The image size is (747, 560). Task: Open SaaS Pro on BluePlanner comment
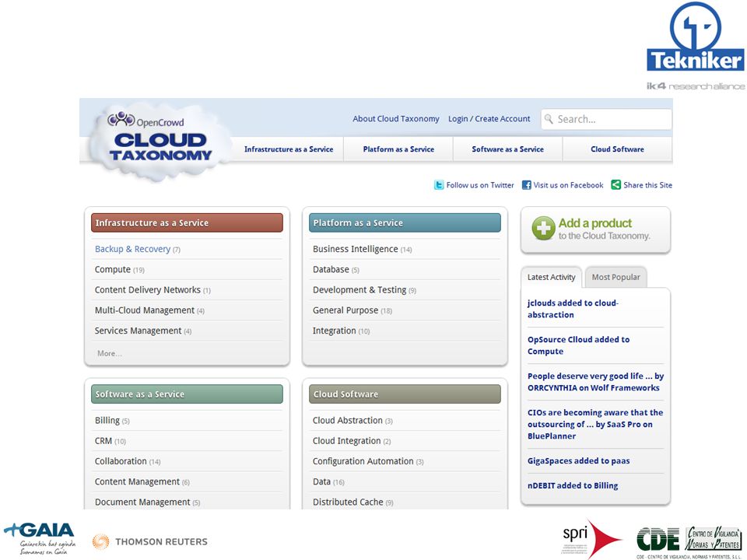tap(595, 425)
